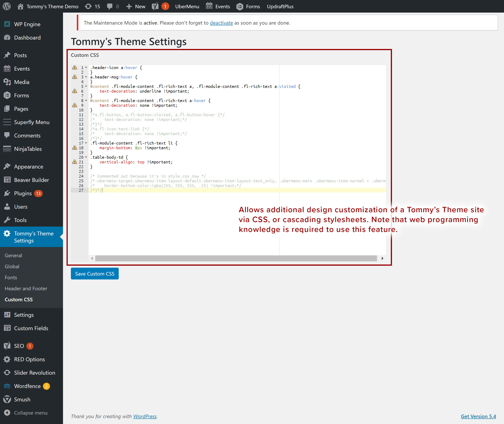The height and width of the screenshot is (424, 504).
Task: Click the WordPress logo in admin bar
Action: point(7,6)
